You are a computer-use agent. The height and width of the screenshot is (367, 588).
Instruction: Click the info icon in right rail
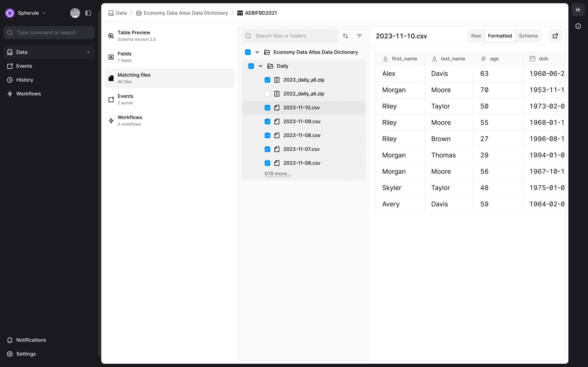pos(578,26)
